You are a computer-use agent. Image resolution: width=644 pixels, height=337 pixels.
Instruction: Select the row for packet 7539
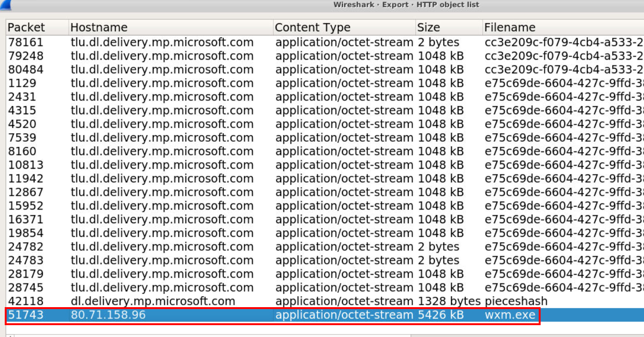(325, 138)
